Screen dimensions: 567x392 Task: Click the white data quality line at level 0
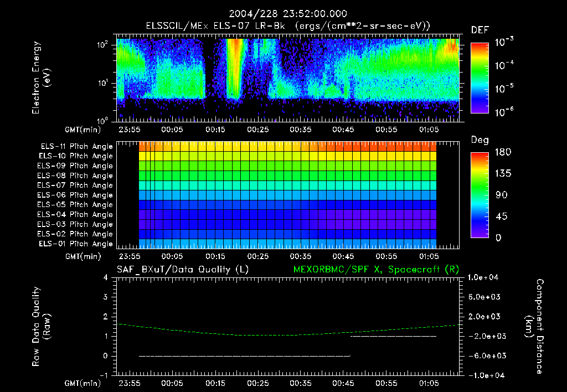(245, 356)
